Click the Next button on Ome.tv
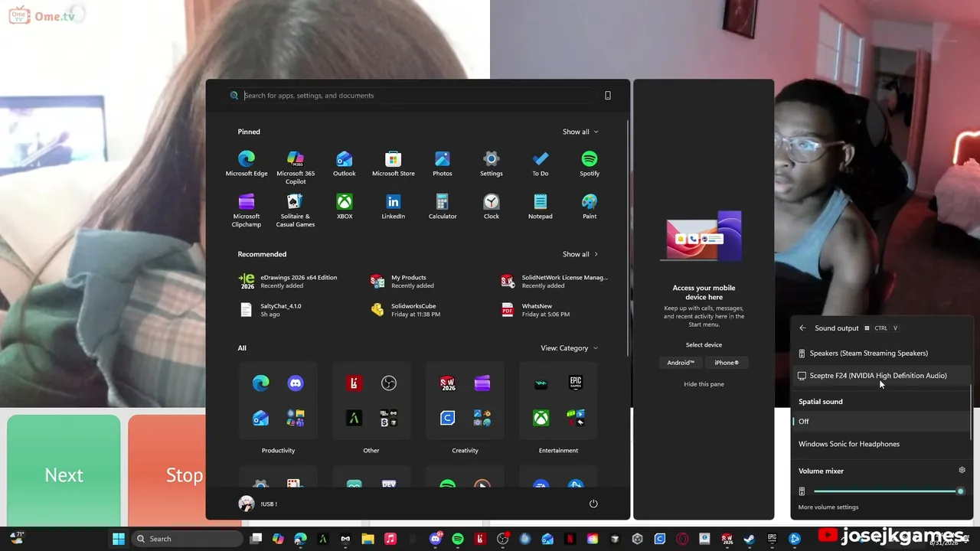Screen dimensions: 980x551 (64, 473)
